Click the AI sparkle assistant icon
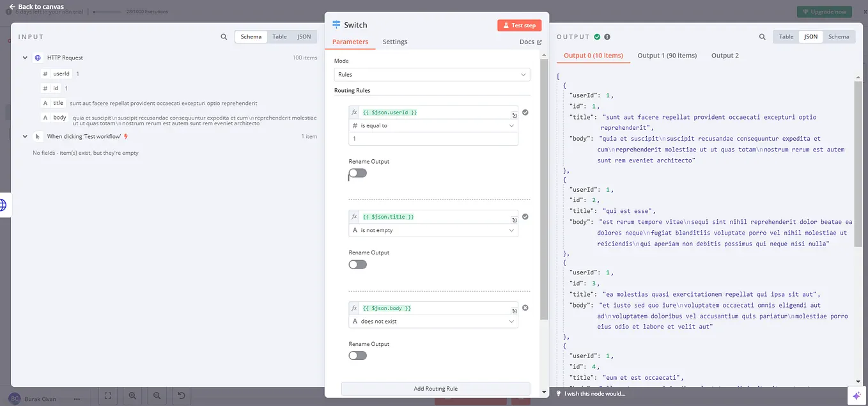Viewport: 868px width, 406px height. coord(856,396)
